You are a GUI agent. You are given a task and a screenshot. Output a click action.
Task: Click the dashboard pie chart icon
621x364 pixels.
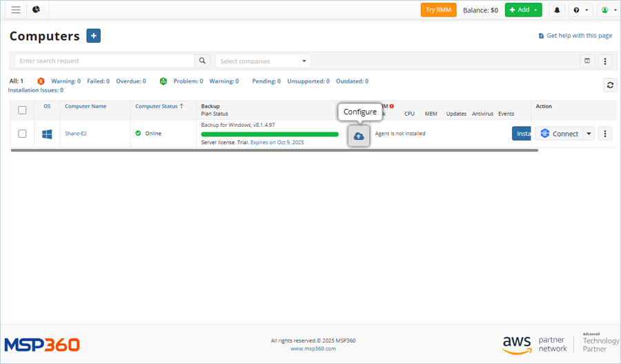point(36,10)
